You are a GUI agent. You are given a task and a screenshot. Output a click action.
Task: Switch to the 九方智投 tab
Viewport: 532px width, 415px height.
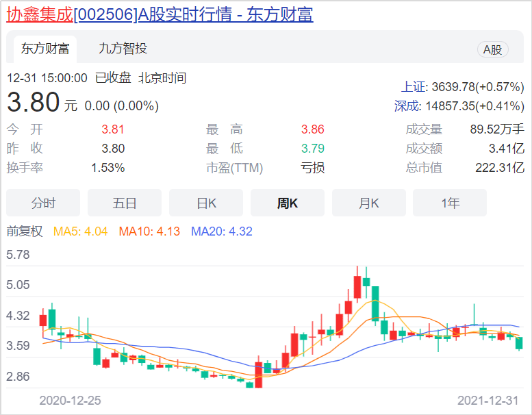[123, 49]
